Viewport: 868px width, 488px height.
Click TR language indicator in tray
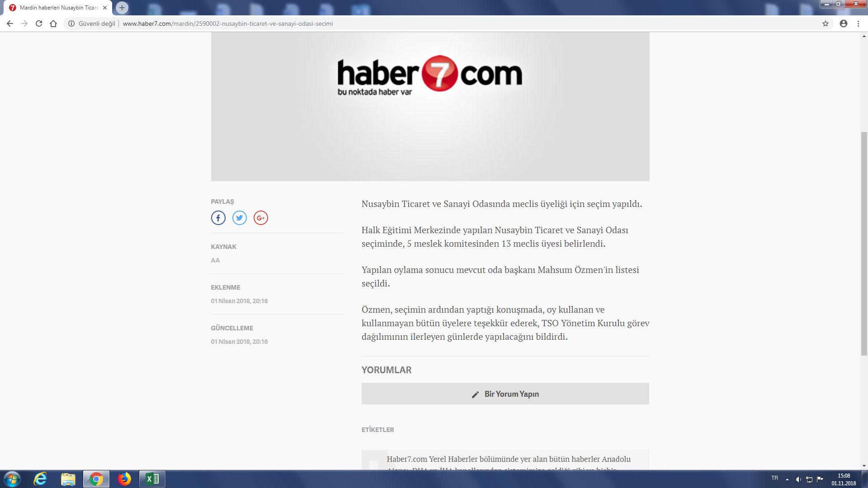point(775,478)
